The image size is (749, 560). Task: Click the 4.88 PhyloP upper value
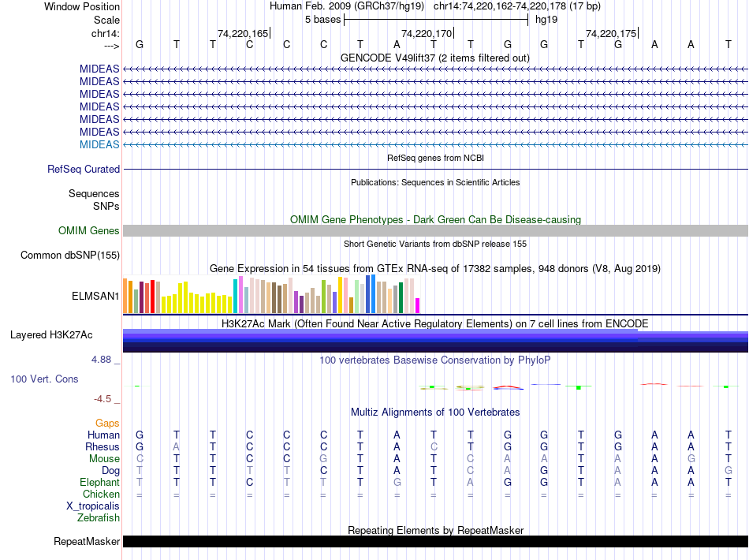coord(101,360)
